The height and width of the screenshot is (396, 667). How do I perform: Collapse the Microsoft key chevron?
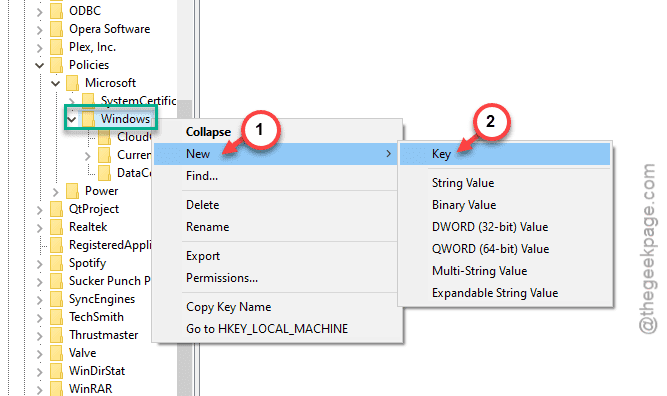56,83
